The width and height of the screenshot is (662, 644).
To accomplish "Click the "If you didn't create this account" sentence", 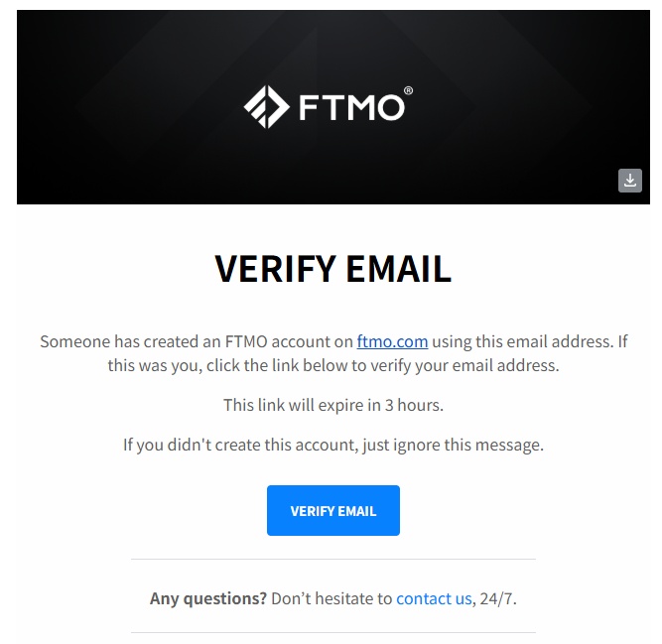I will 236,445.
